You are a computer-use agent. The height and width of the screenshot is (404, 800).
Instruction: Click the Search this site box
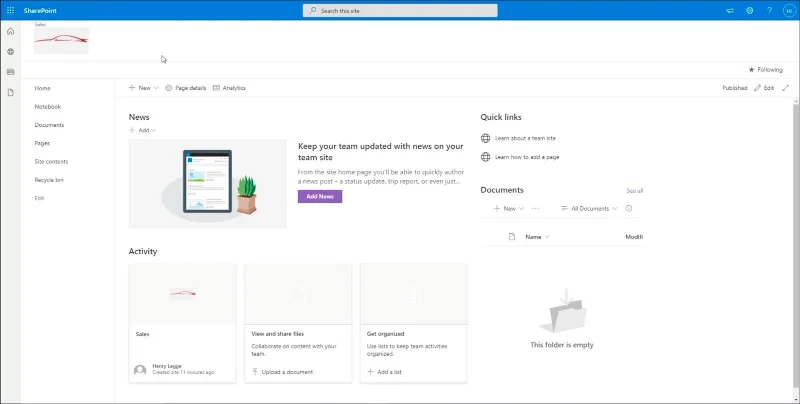click(x=400, y=11)
